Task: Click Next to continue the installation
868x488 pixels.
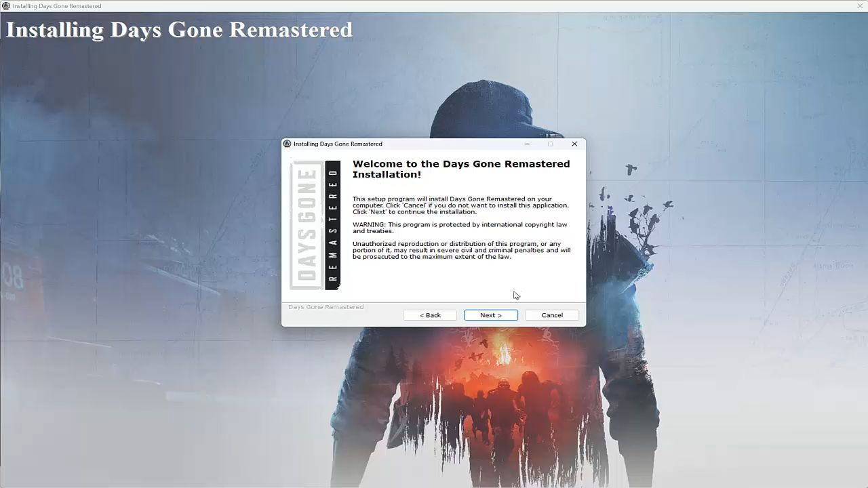Action: tap(491, 315)
